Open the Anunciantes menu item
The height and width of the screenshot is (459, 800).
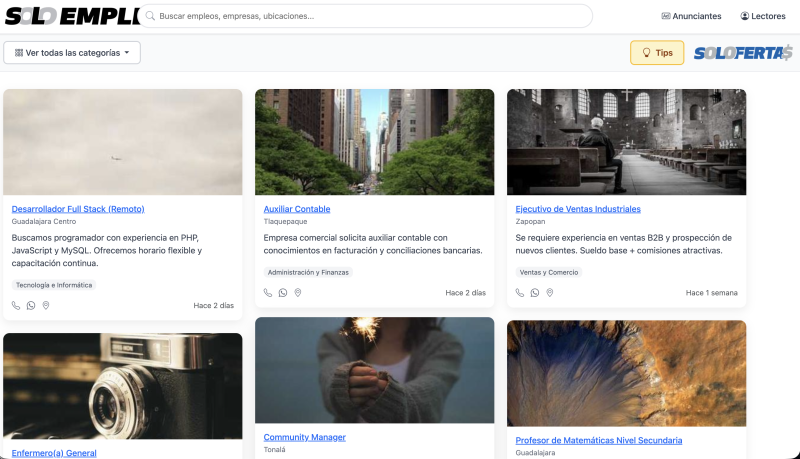[x=691, y=16]
